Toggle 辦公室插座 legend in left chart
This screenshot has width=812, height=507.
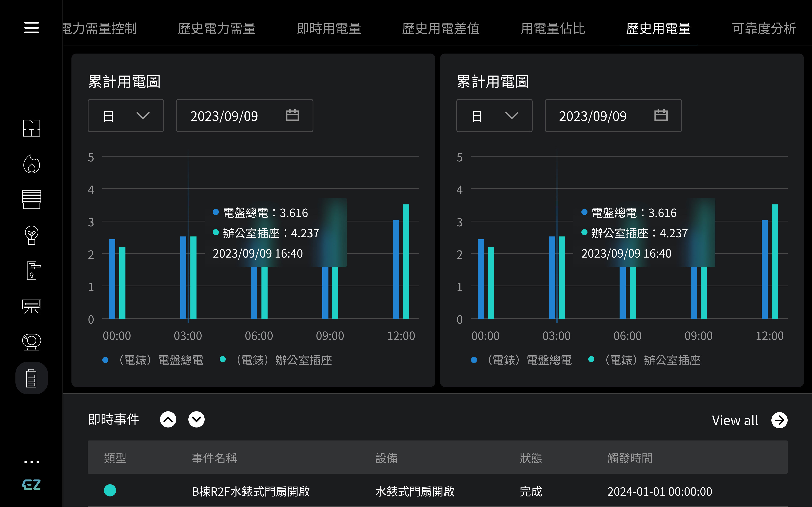coord(276,360)
